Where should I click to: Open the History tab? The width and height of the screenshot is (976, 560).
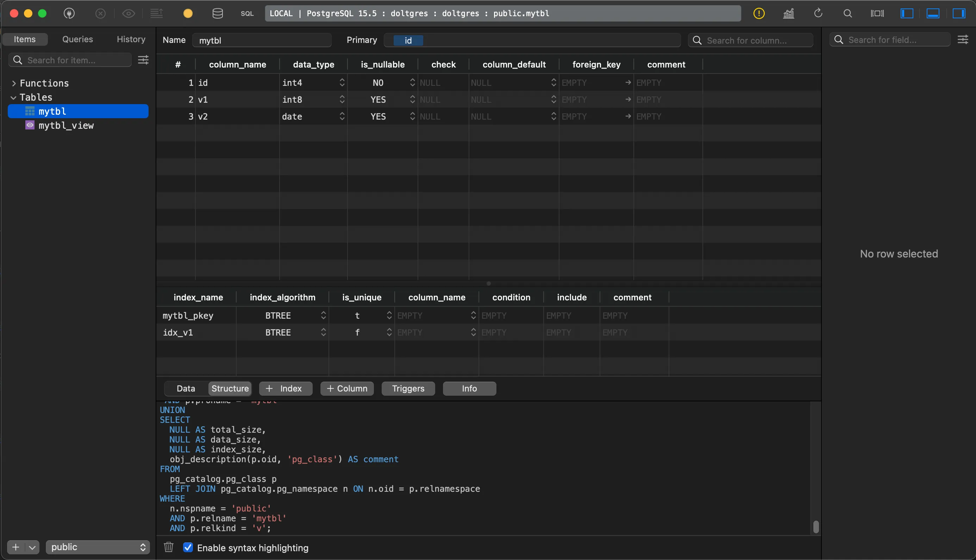click(131, 39)
